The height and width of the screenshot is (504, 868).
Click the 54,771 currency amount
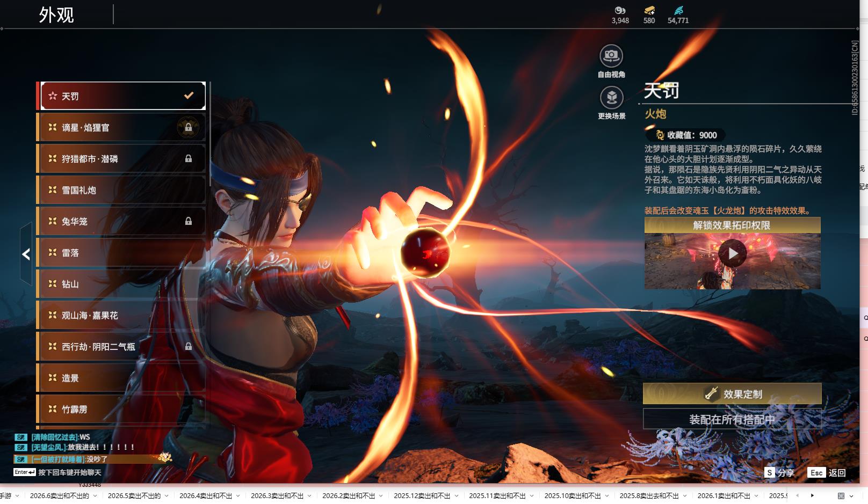pos(678,20)
